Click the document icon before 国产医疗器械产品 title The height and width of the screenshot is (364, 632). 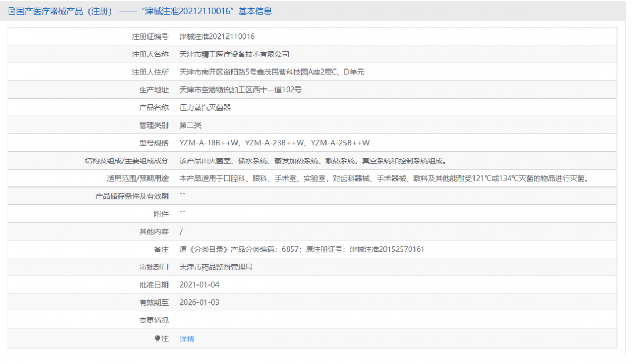pos(12,11)
